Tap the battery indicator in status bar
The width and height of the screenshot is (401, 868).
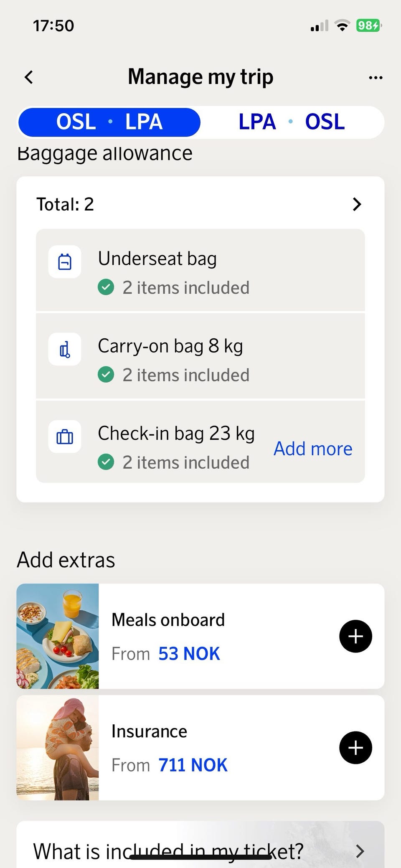point(368,26)
